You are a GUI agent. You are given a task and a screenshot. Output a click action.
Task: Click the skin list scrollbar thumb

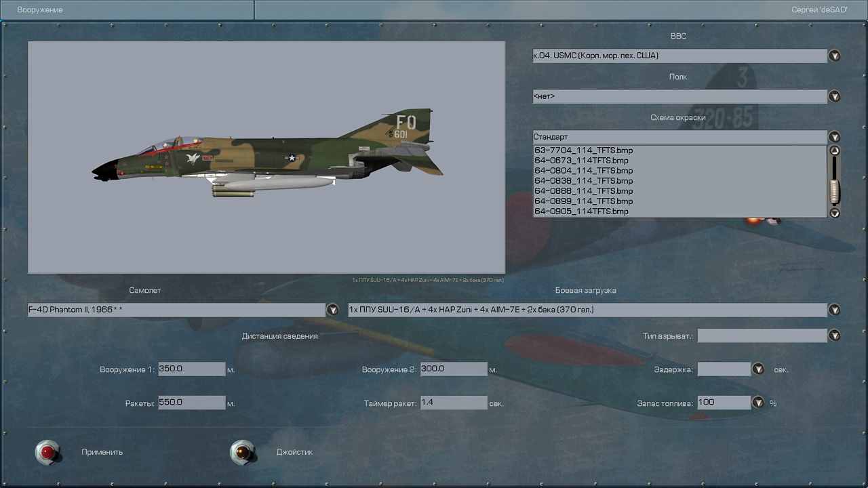click(x=835, y=192)
